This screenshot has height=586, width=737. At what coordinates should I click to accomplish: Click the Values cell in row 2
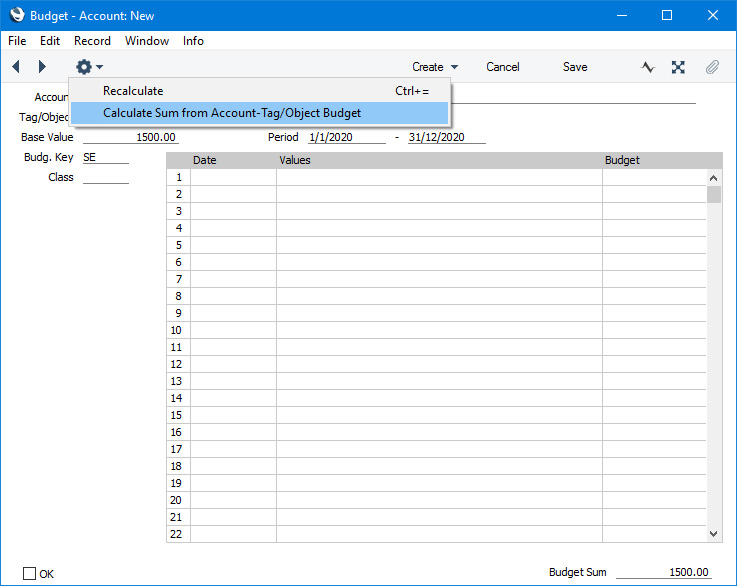click(439, 194)
